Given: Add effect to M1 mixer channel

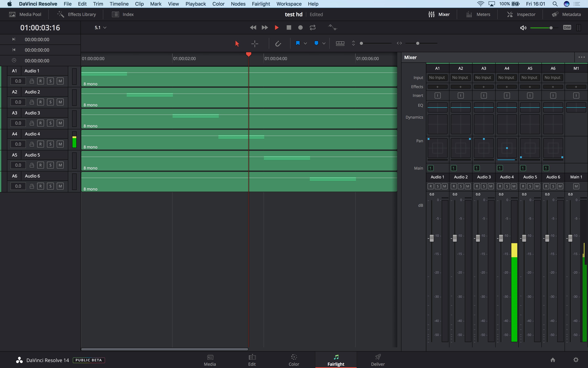Looking at the screenshot, I should click(x=576, y=87).
